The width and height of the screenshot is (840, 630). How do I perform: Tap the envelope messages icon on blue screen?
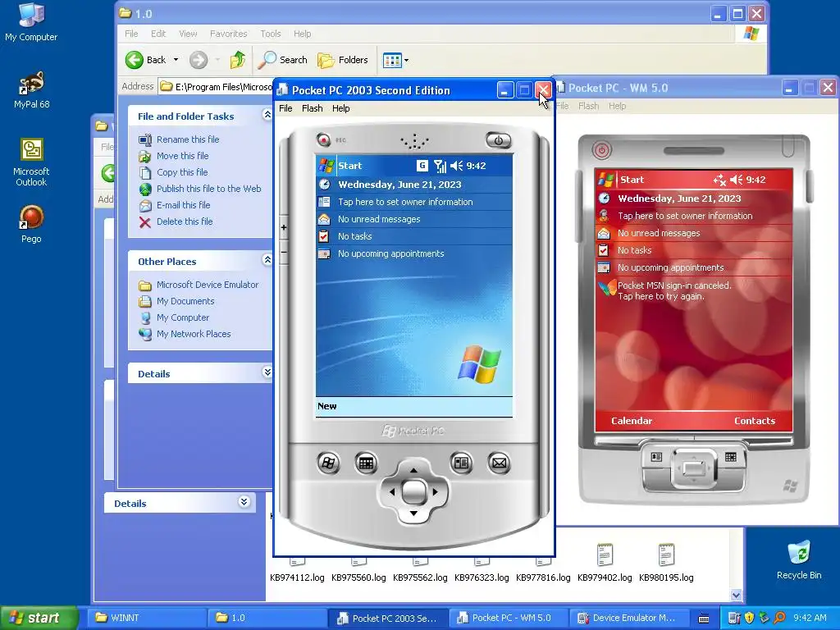(x=324, y=219)
